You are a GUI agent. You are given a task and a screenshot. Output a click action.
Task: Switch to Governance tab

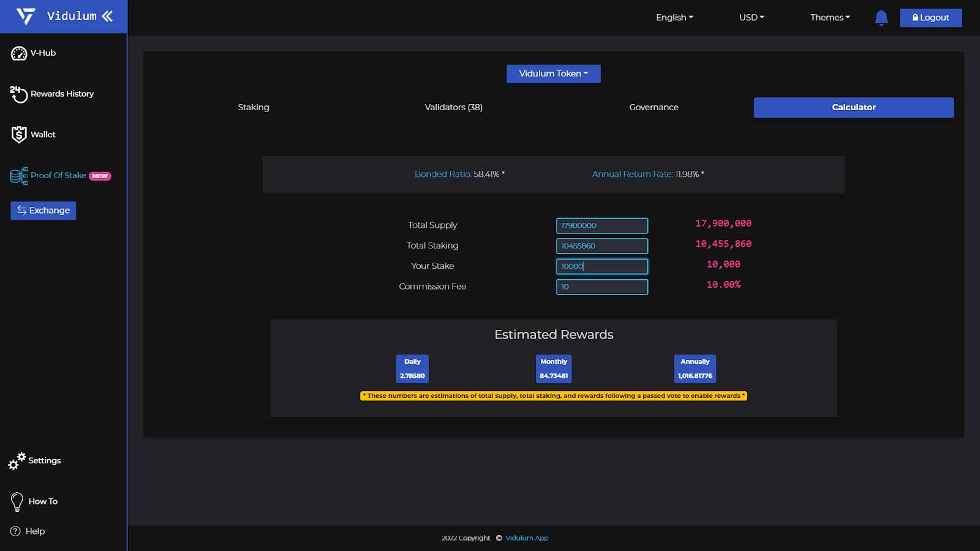click(x=654, y=107)
